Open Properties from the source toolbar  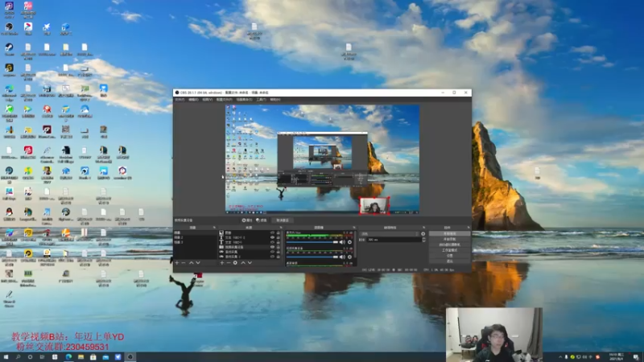(247, 220)
